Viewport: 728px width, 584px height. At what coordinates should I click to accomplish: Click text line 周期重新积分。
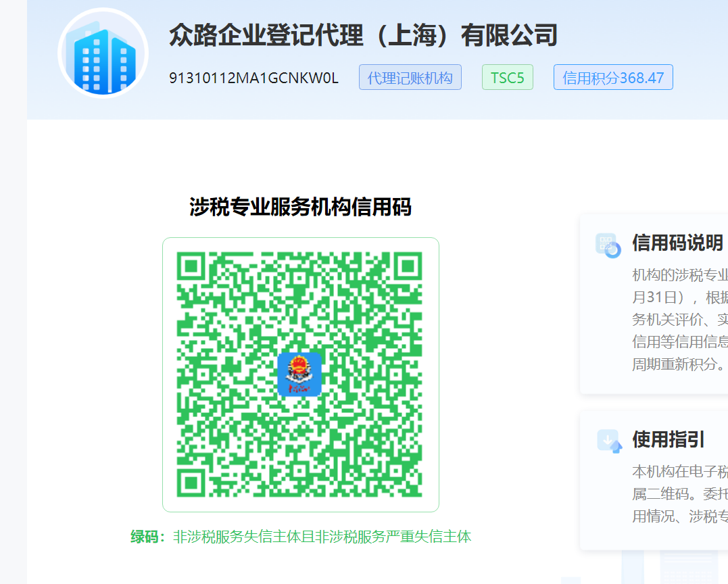click(x=678, y=364)
